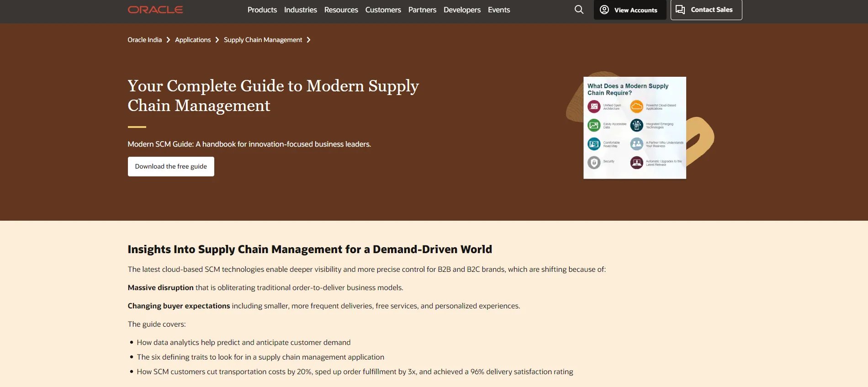
Task: Click chevron after Supply Chain Management breadcrumb
Action: tap(308, 40)
